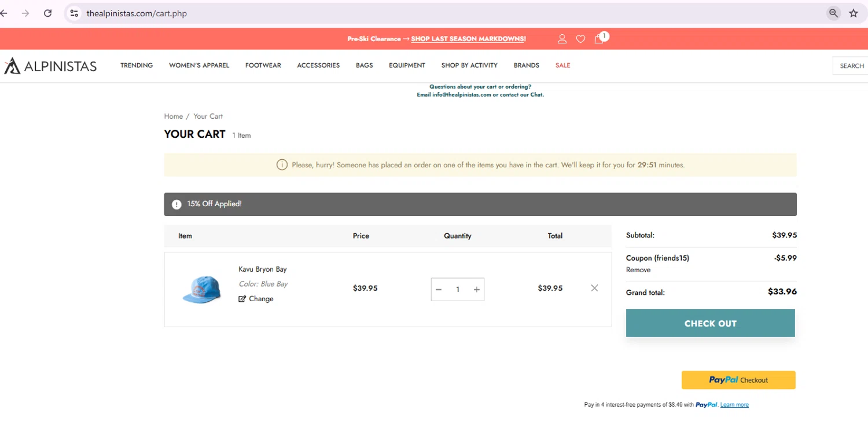Click the 29:51 countdown timer
The image size is (868, 439).
pyautogui.click(x=647, y=165)
